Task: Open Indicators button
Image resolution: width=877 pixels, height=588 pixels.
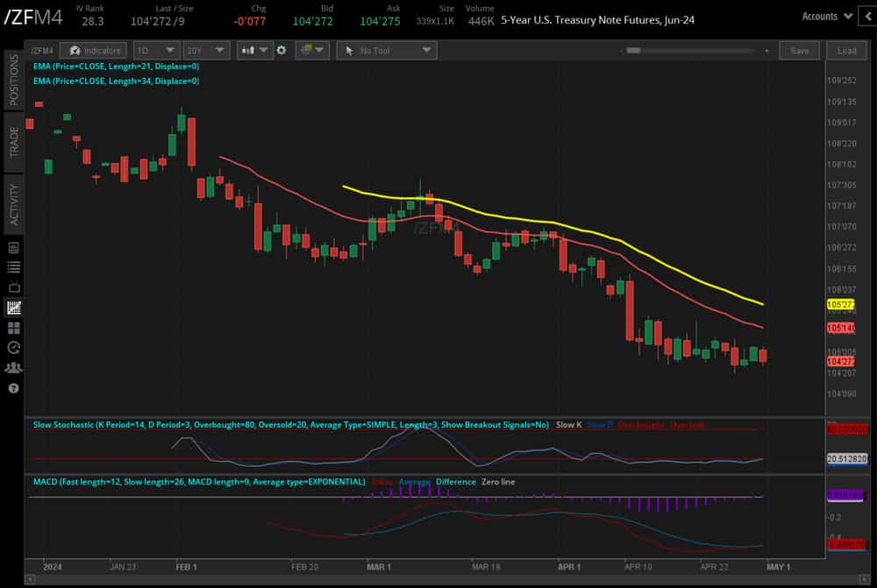Action: tap(94, 51)
